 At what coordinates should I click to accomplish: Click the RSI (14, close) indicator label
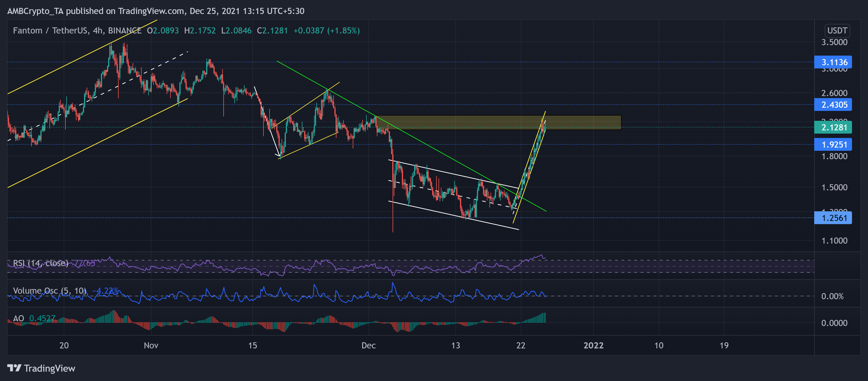click(40, 263)
